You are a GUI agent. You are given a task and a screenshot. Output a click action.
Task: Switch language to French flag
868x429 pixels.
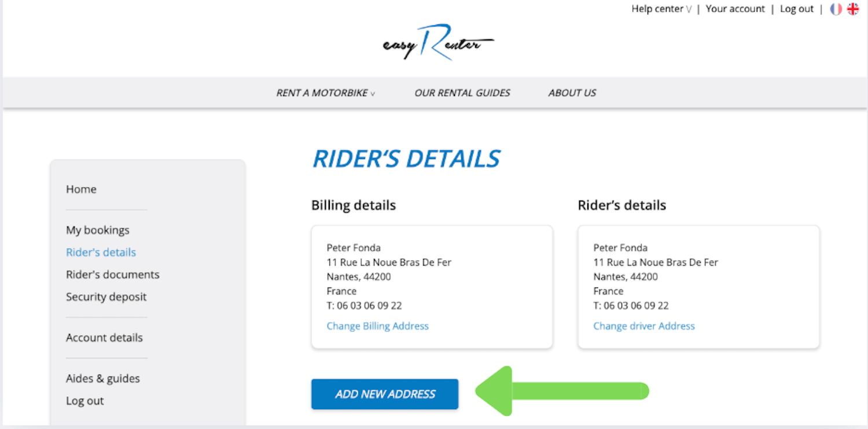coord(836,9)
